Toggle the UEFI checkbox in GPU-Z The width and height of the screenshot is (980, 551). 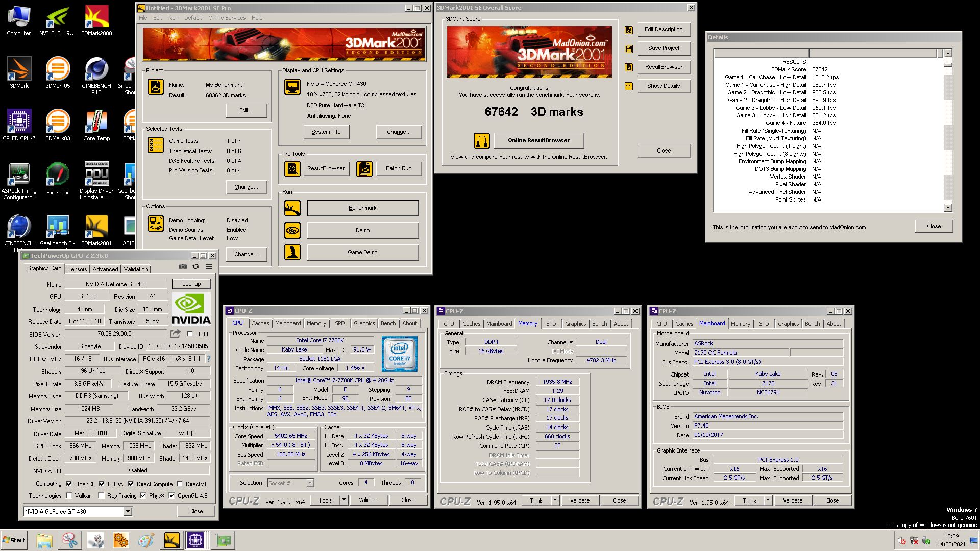tap(190, 334)
